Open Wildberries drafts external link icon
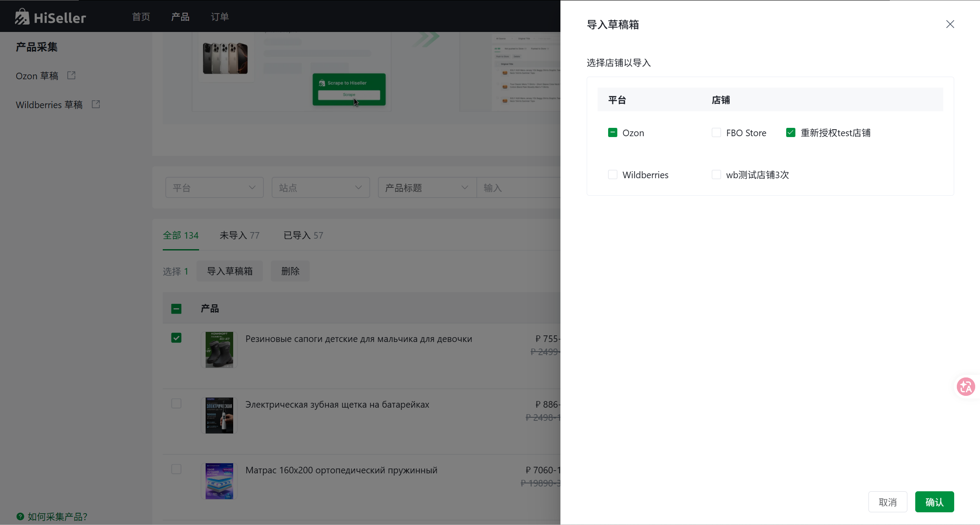This screenshot has width=980, height=525. (96, 104)
